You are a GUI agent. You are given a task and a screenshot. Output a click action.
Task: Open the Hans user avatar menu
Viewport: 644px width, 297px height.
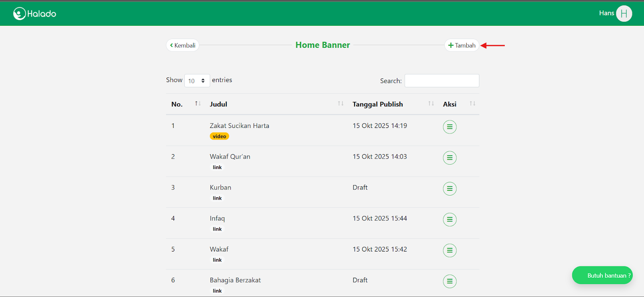tap(624, 14)
